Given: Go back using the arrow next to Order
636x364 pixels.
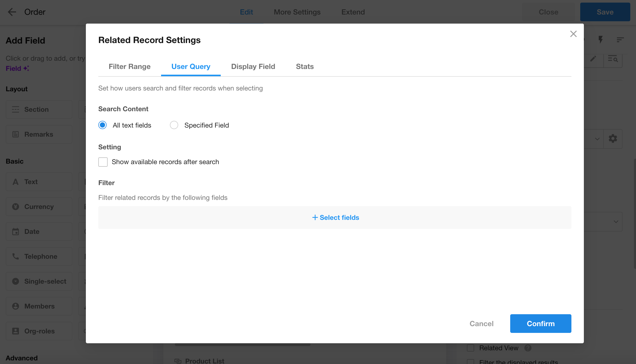Looking at the screenshot, I should pyautogui.click(x=12, y=12).
